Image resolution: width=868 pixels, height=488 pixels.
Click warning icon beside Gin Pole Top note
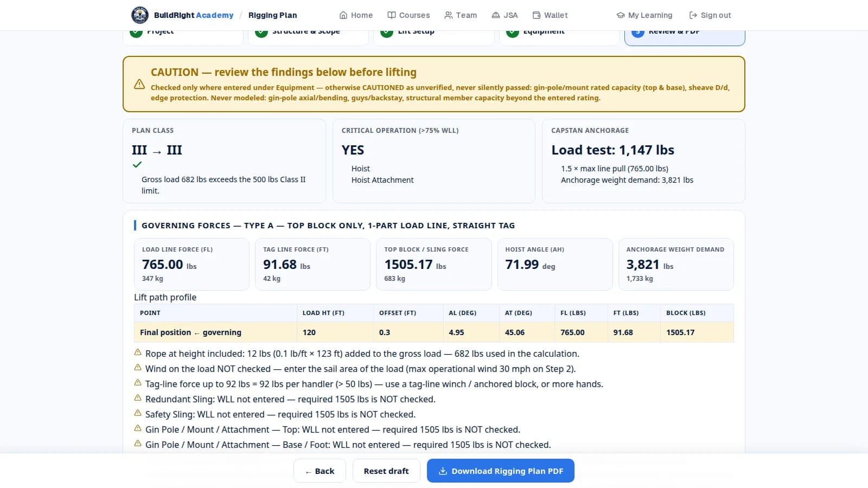pos(138,428)
